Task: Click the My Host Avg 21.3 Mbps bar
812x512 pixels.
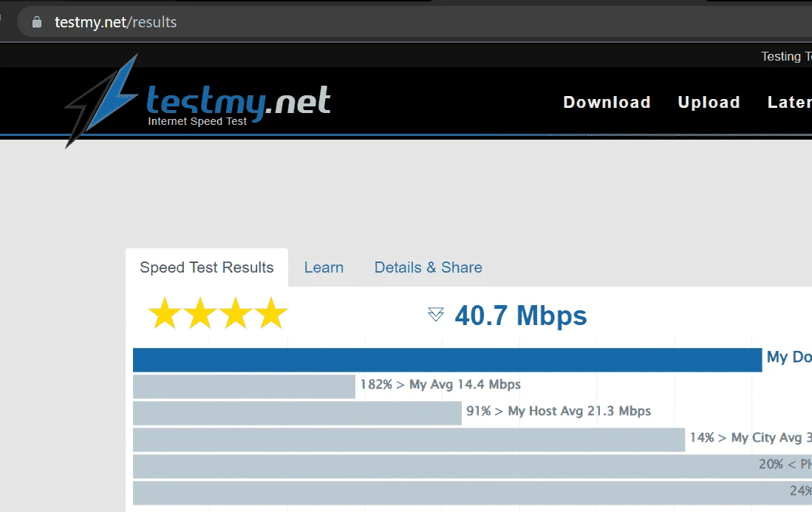Action: [x=297, y=413]
